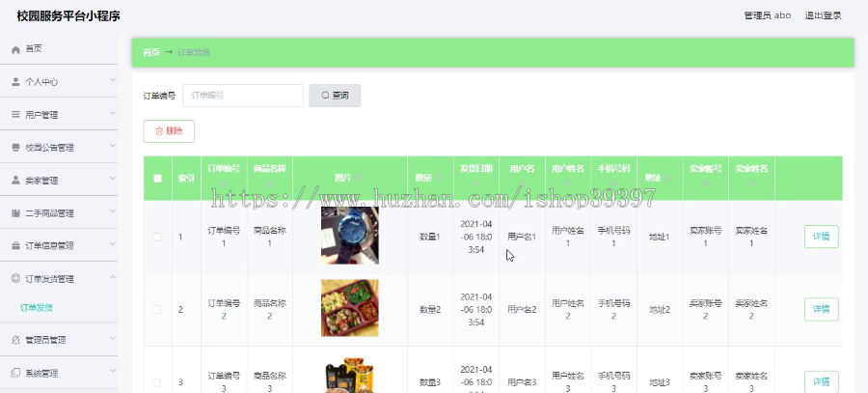Open the 卖家管理 sidebar menu
The width and height of the screenshot is (868, 393).
pos(59,181)
